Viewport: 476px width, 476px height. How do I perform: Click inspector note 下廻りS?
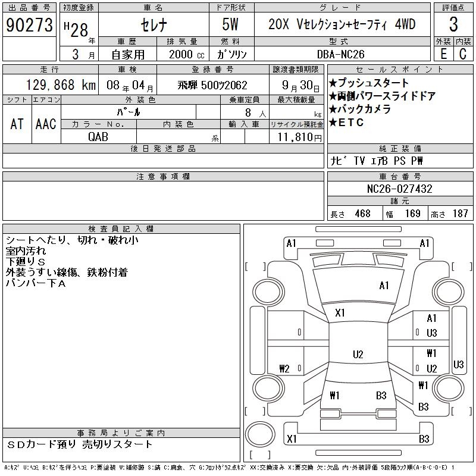[25, 262]
